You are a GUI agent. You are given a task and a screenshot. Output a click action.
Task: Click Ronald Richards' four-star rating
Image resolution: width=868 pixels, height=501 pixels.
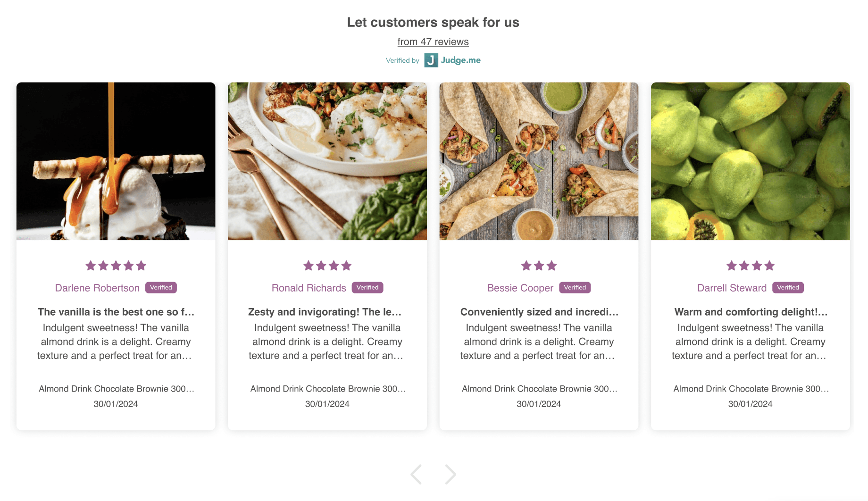point(327,266)
